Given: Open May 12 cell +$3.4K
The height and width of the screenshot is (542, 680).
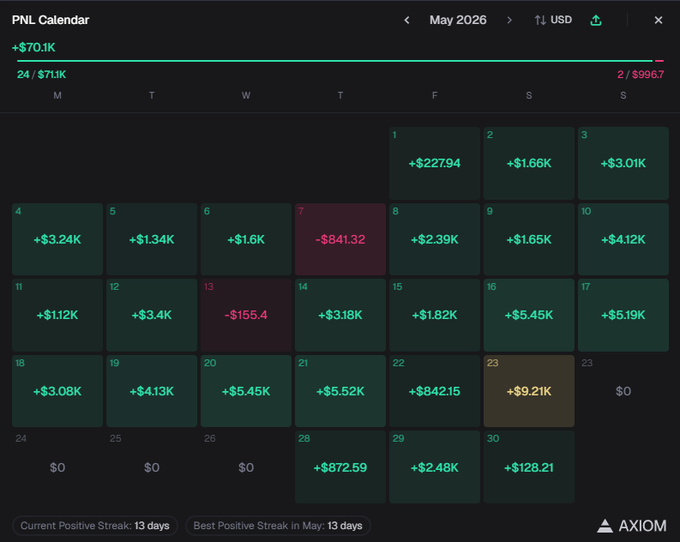Looking at the screenshot, I should point(151,315).
